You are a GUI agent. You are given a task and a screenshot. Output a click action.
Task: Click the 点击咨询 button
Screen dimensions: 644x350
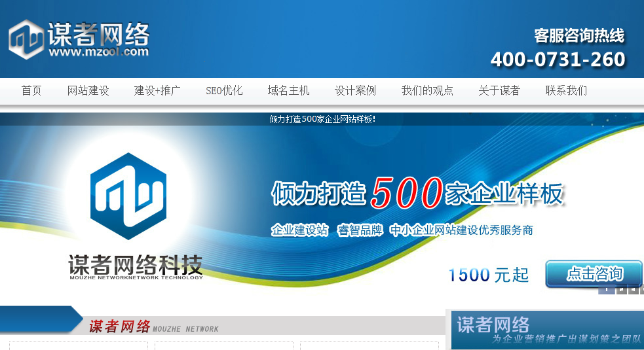[594, 273]
